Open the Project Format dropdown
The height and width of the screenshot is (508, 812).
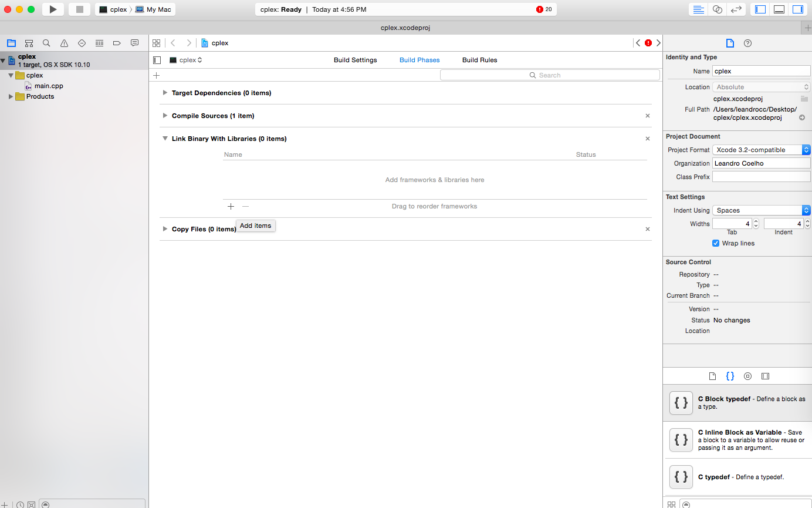pos(761,150)
